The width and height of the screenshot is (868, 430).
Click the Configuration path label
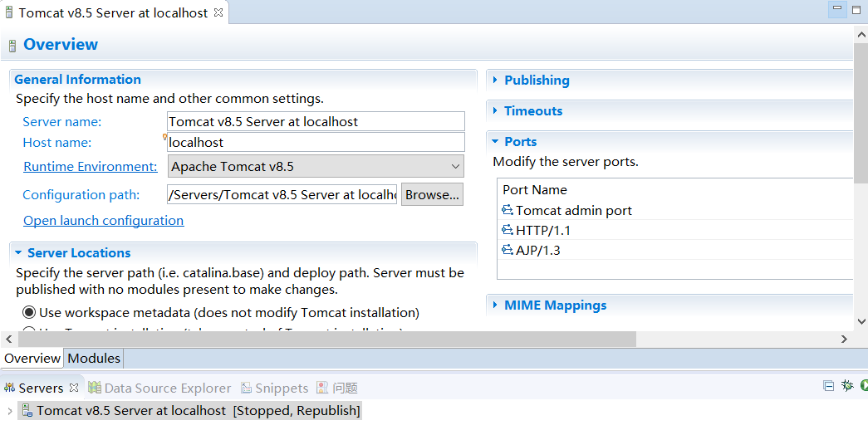[x=81, y=195]
